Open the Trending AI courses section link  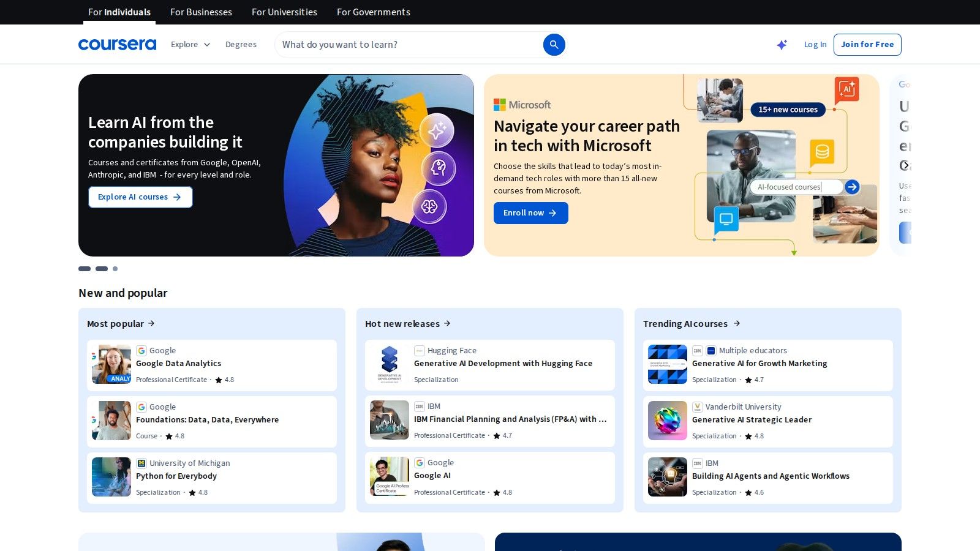[x=692, y=324]
